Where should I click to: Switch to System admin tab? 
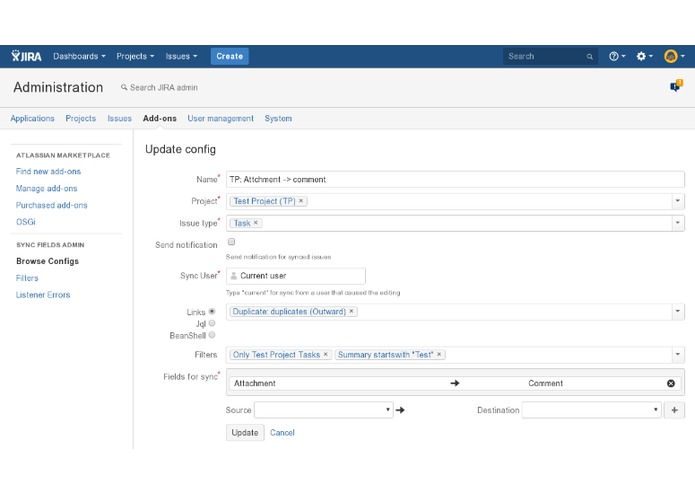coord(278,118)
